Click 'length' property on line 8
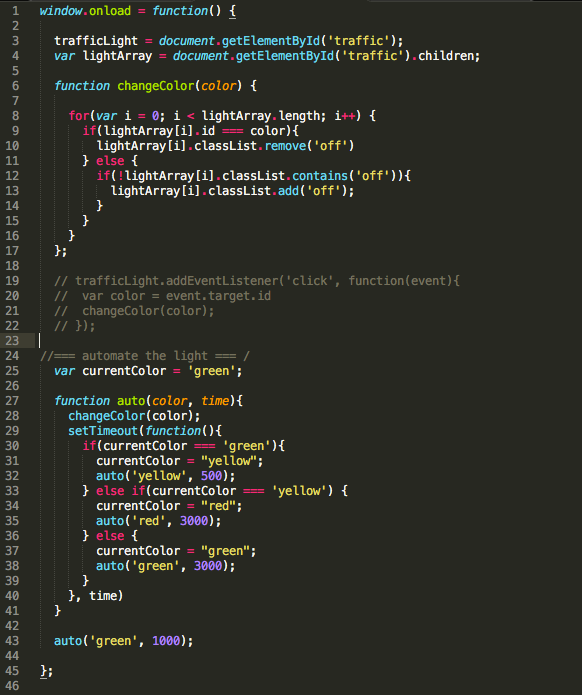 pos(299,116)
